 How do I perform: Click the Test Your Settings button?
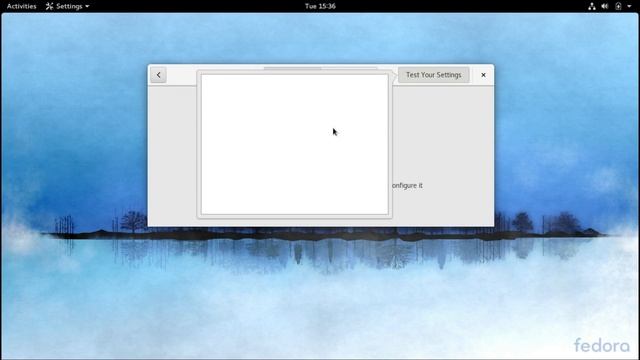coord(433,75)
